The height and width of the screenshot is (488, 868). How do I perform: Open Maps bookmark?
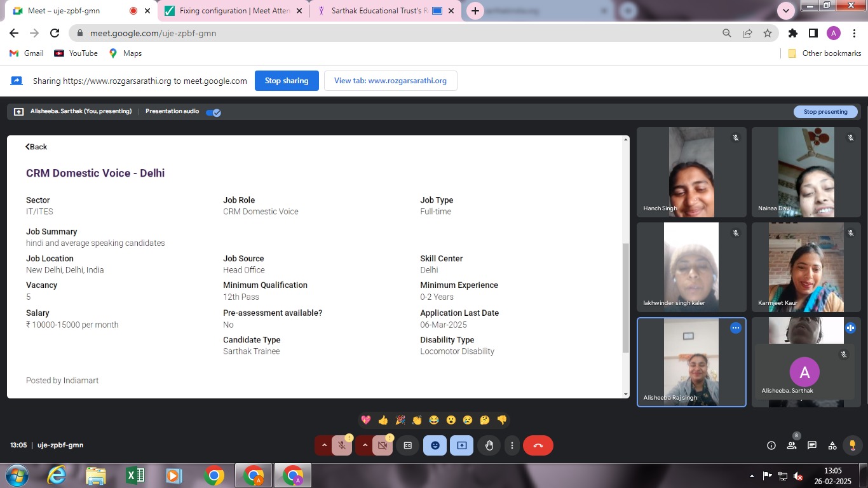[x=125, y=53]
